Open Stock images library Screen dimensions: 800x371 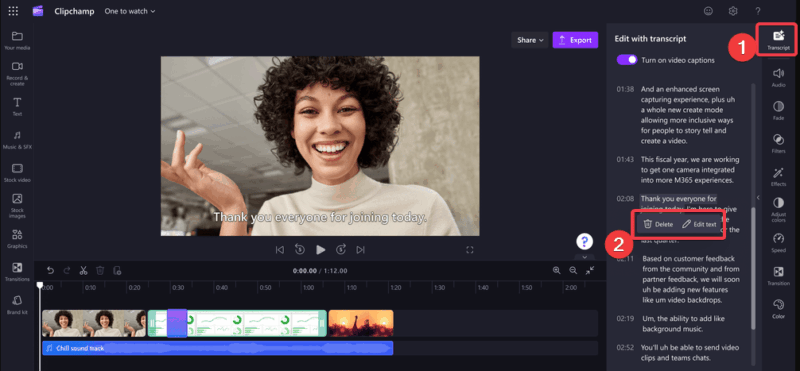(17, 206)
